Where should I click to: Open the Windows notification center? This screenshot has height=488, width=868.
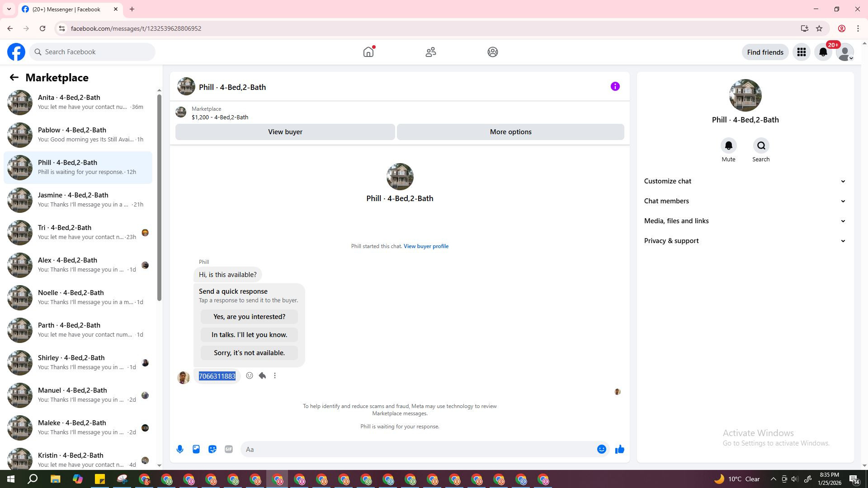pyautogui.click(x=854, y=479)
